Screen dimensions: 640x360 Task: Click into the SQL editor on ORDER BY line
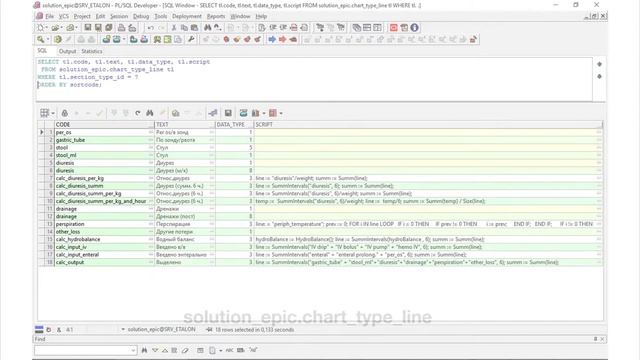(x=70, y=85)
